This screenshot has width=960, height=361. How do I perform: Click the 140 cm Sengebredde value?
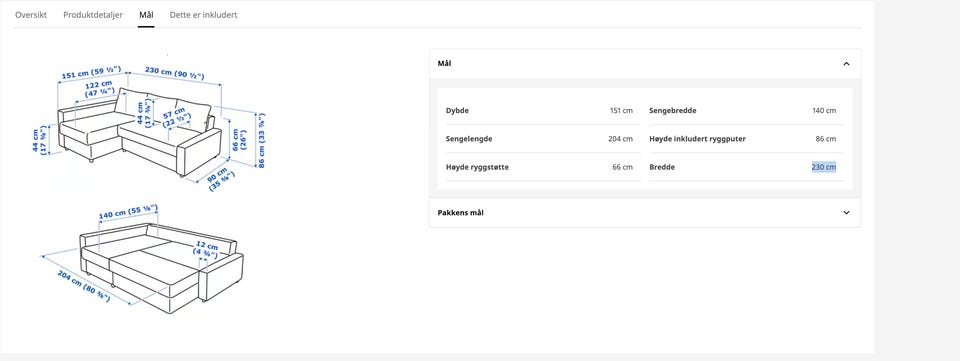click(x=824, y=111)
